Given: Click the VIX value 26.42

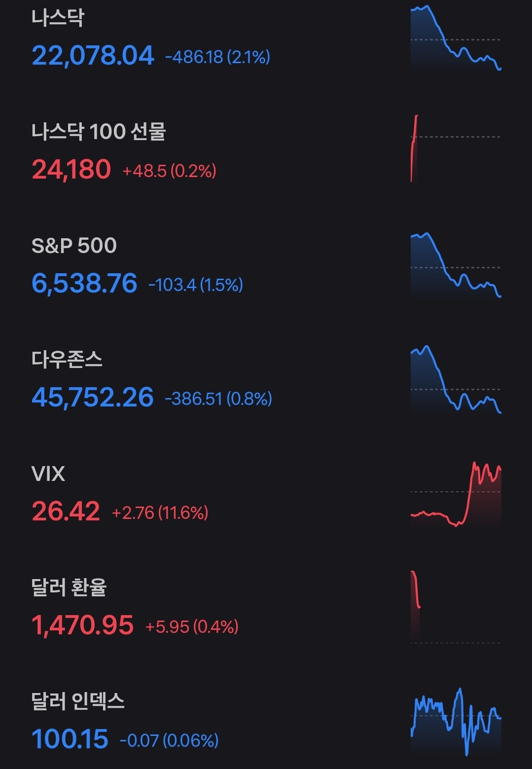Looking at the screenshot, I should [x=66, y=511].
